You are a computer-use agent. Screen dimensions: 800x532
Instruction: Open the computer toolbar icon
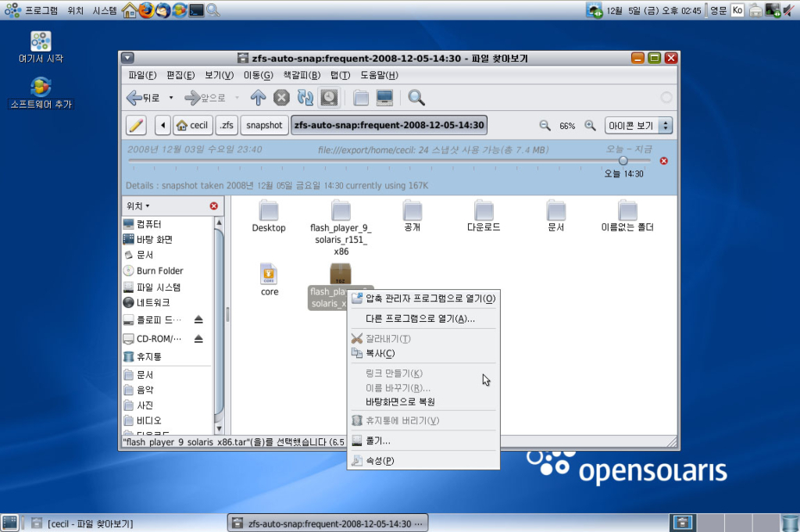tap(384, 98)
